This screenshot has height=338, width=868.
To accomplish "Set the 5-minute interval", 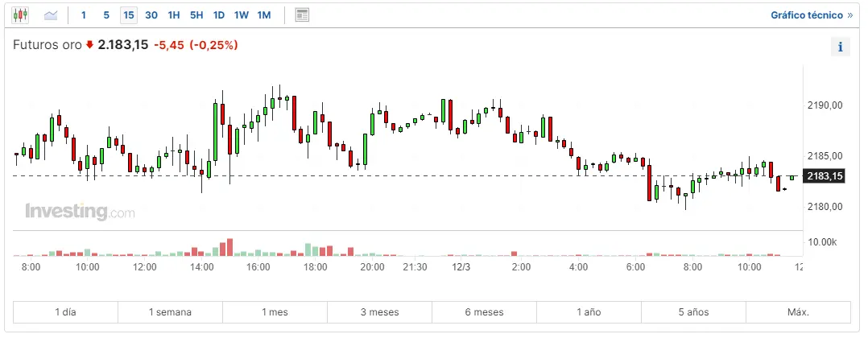I will click(106, 15).
